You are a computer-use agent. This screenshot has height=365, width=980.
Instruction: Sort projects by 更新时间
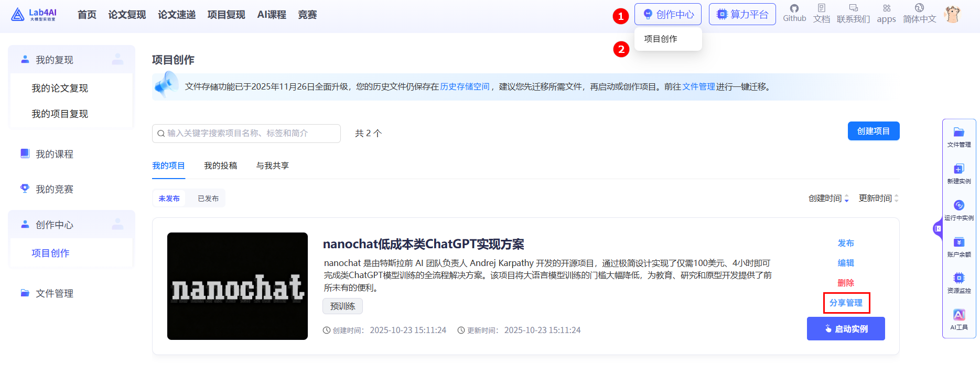click(879, 198)
